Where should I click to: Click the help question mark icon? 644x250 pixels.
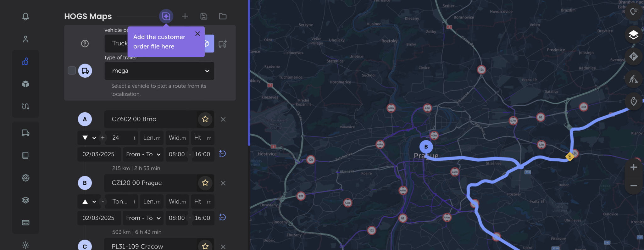point(85,44)
